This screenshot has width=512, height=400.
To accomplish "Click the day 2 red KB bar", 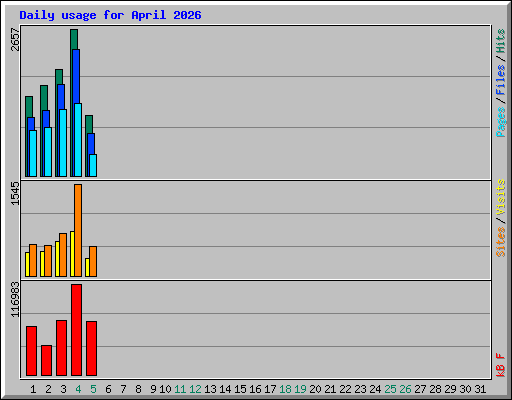I will [x=46, y=361].
